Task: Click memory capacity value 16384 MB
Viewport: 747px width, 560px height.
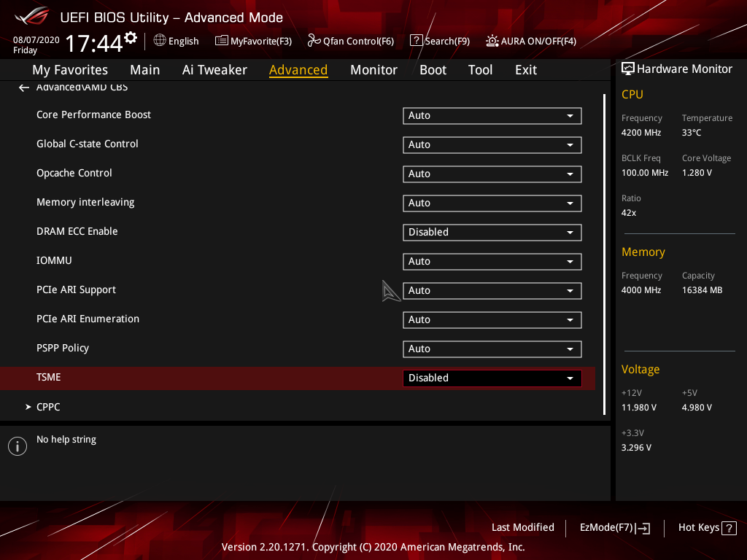Action: pyautogui.click(x=702, y=290)
